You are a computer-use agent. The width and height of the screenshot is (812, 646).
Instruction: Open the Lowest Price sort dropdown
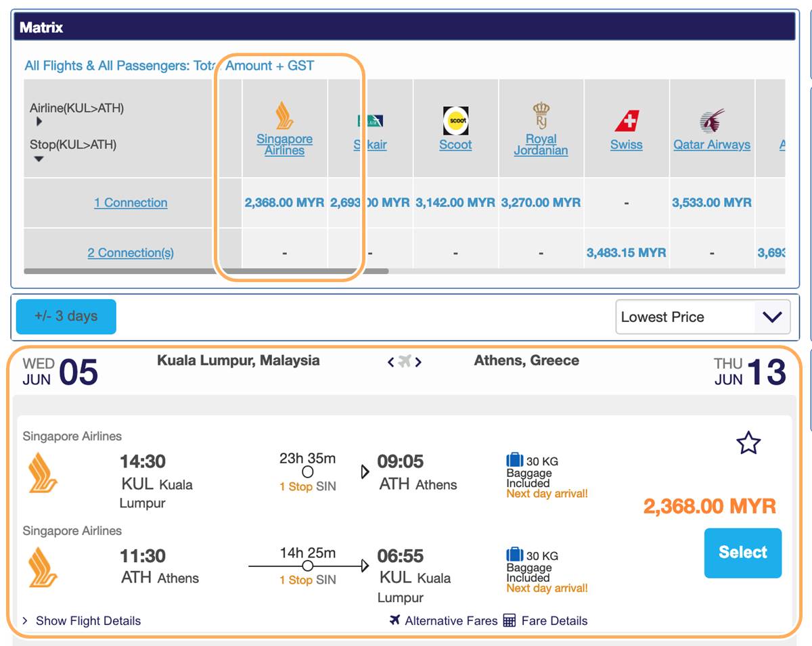click(703, 317)
